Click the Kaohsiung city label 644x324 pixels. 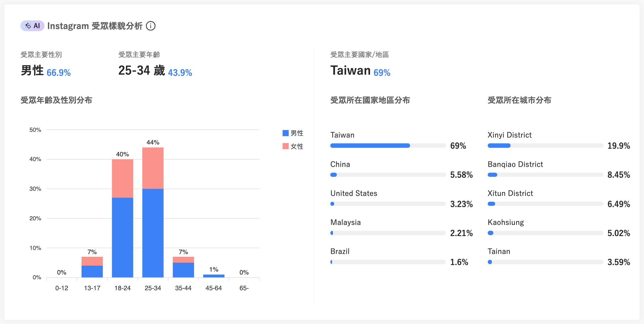506,222
